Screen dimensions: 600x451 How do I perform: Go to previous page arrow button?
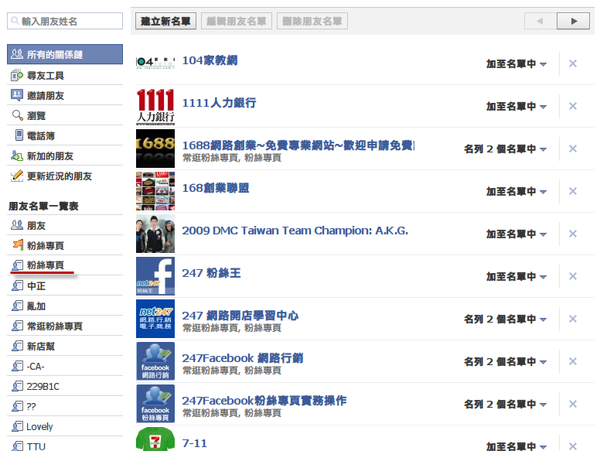[x=540, y=21]
